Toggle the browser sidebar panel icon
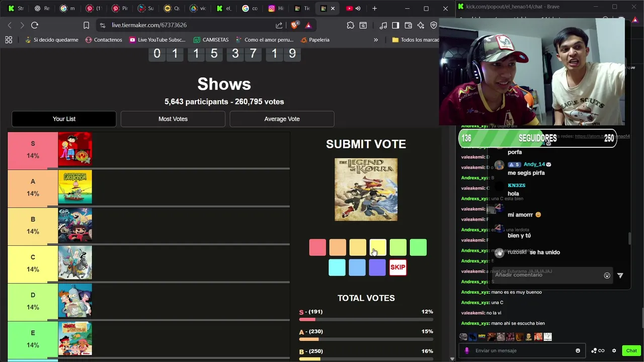This screenshot has width=644, height=362. (x=395, y=25)
